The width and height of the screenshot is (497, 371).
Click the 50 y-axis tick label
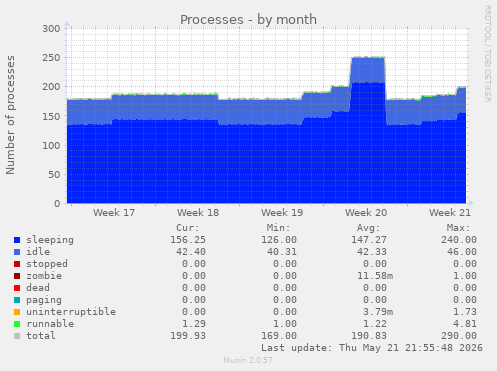tap(54, 175)
